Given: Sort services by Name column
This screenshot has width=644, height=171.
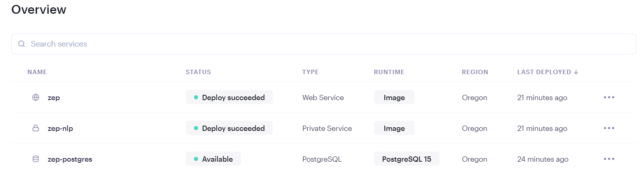Looking at the screenshot, I should coord(37,72).
